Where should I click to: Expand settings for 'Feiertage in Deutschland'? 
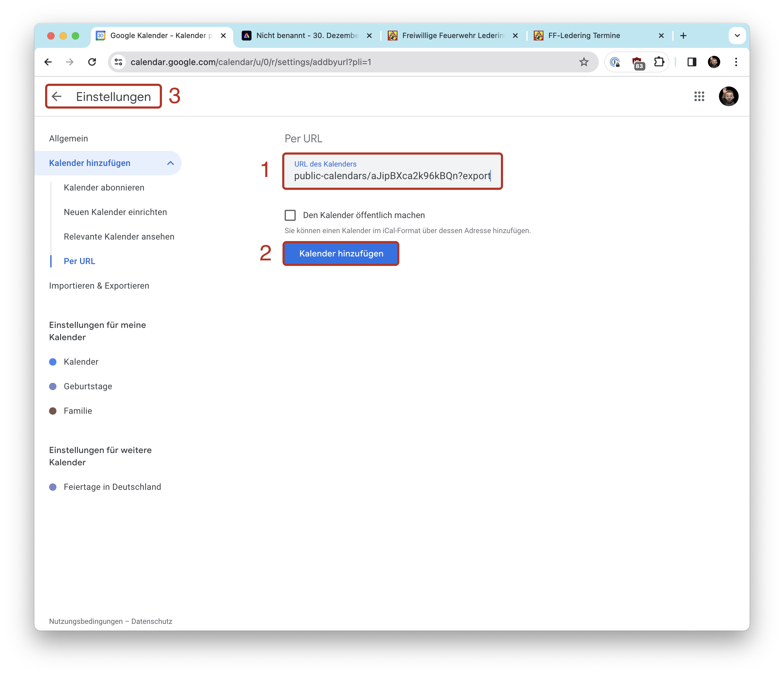pos(112,487)
